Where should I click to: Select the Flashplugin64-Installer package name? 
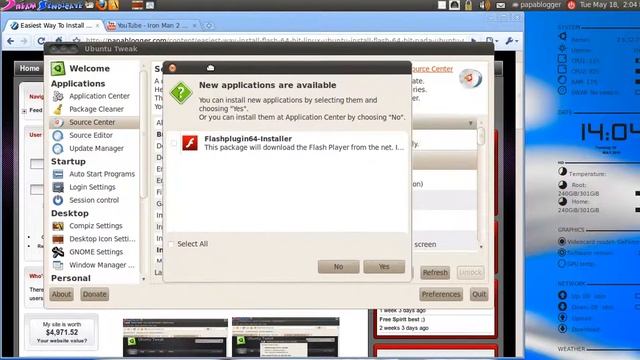[248, 139]
